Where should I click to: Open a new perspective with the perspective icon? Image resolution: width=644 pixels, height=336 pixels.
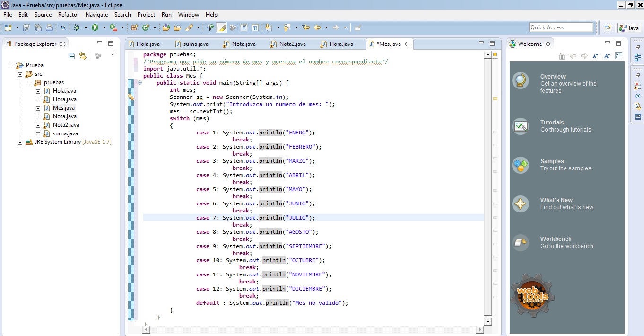coord(608,28)
